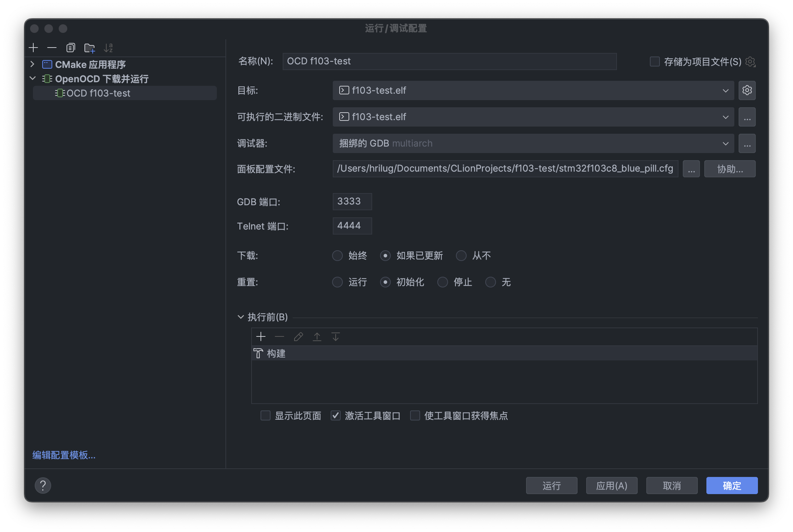The image size is (793, 532).
Task: Click the new folder icon in toolbar
Action: [89, 48]
